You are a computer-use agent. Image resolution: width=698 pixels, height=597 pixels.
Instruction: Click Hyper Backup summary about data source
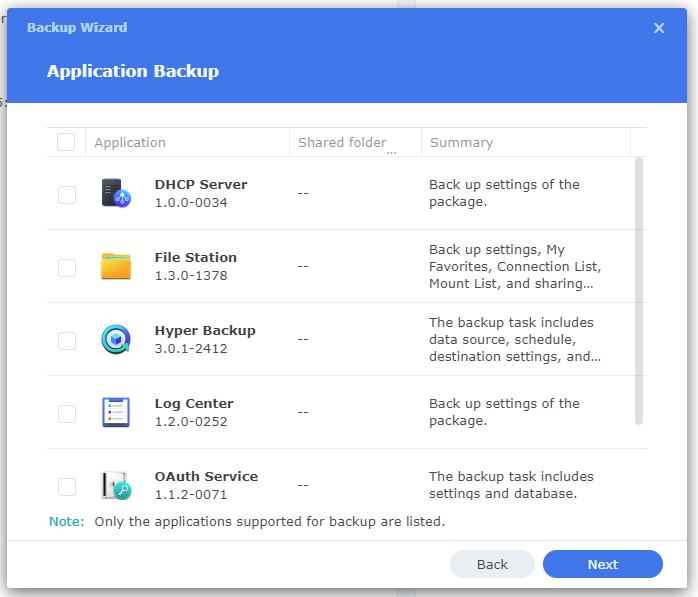(x=515, y=339)
